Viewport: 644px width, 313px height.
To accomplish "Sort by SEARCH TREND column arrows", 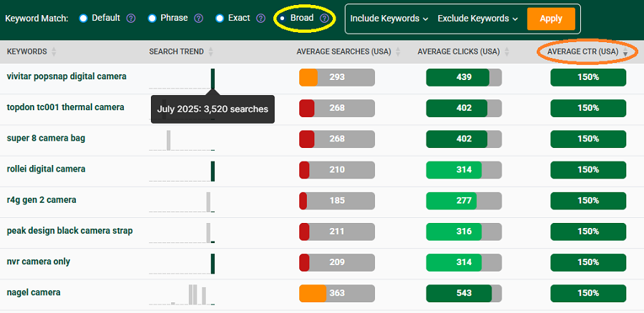I will click(x=210, y=51).
